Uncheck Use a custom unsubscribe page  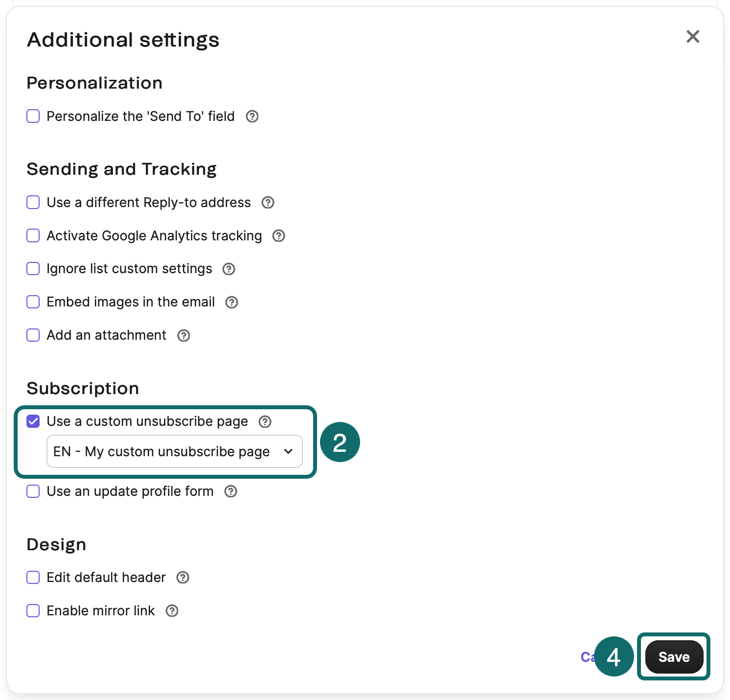[x=33, y=421]
